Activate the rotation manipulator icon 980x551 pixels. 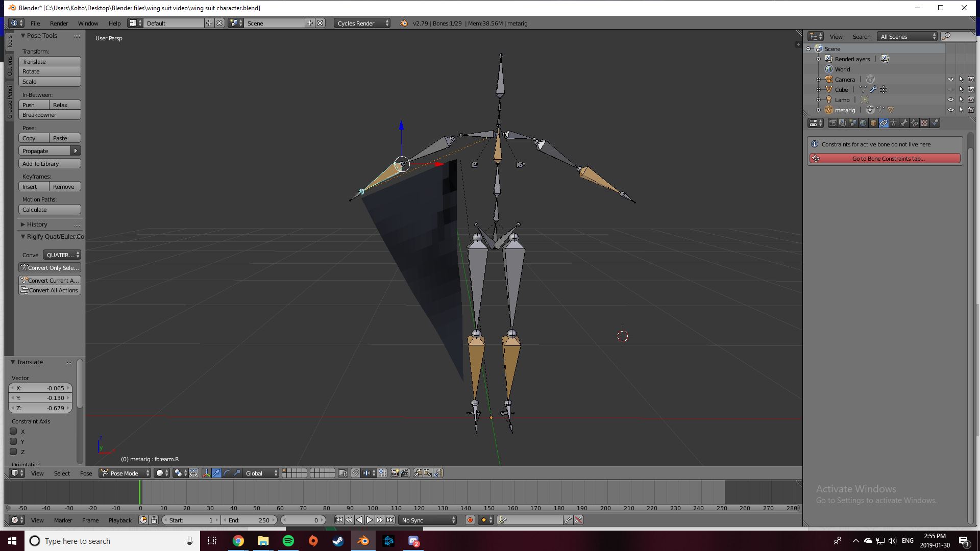click(x=226, y=473)
